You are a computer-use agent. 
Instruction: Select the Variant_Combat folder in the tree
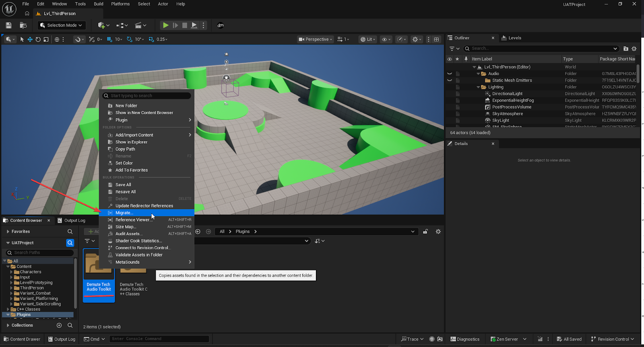pyautogui.click(x=35, y=294)
